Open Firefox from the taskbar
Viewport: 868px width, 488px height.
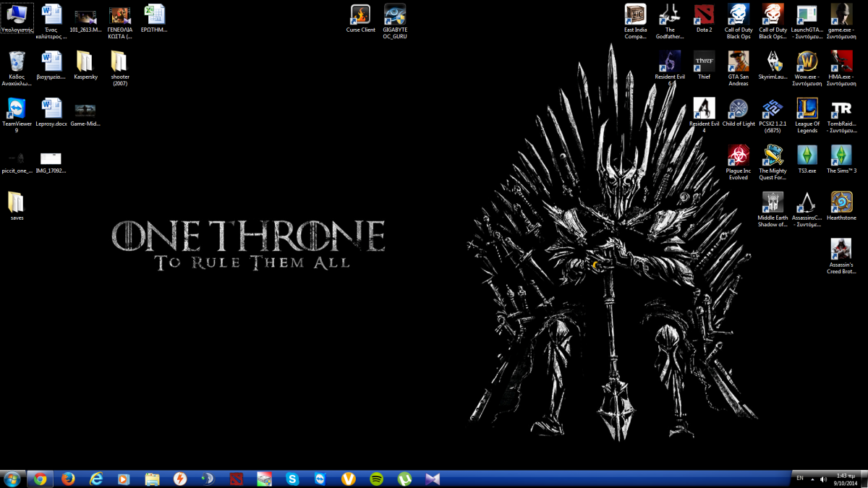pos(68,479)
